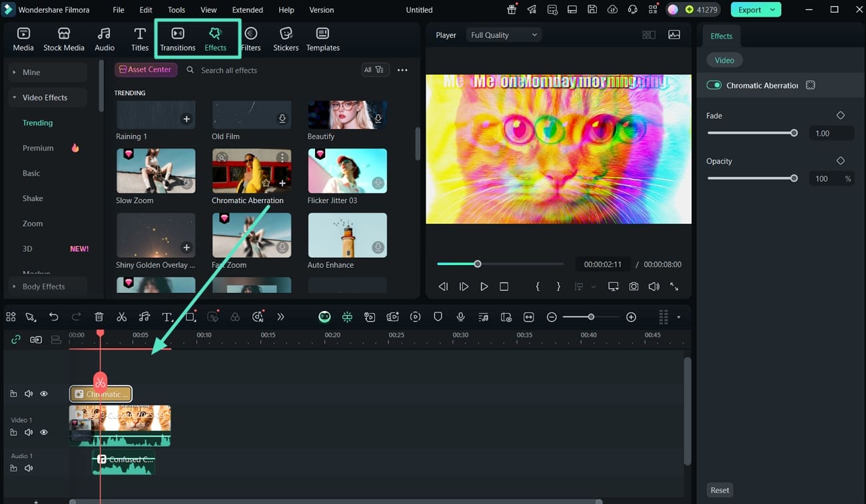This screenshot has height=504, width=866.
Task: Open the Titles panel
Action: coord(140,39)
